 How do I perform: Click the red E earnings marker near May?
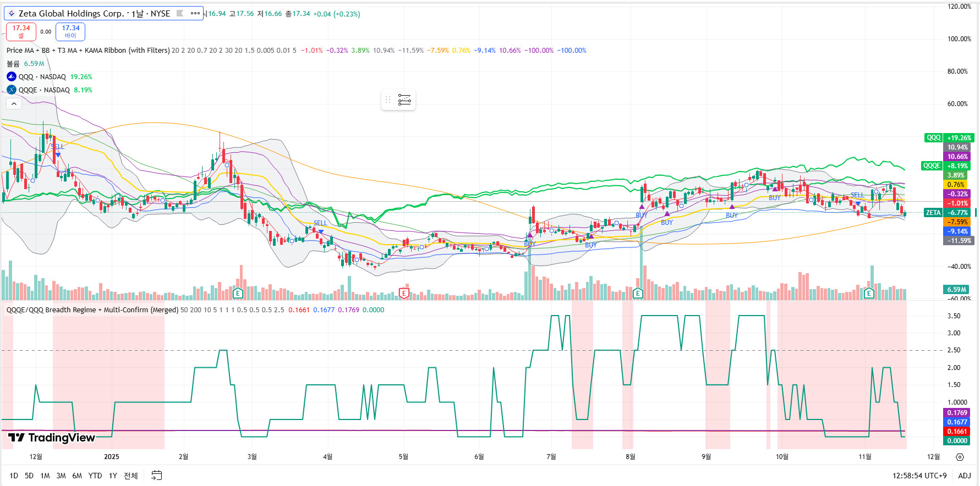[x=404, y=293]
